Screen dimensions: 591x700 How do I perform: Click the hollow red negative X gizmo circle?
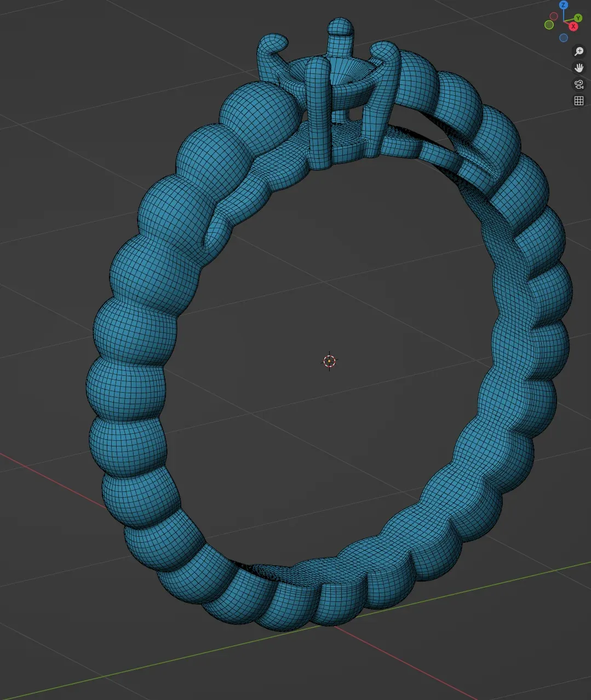coord(555,16)
